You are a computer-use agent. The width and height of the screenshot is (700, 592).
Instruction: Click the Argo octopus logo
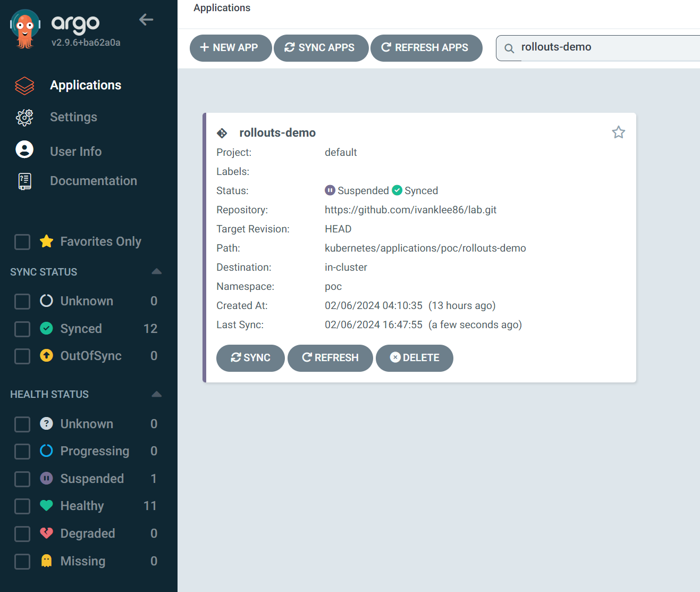click(25, 29)
